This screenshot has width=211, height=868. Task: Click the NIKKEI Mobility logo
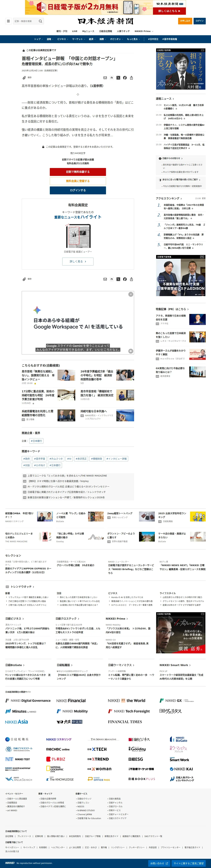point(72,711)
